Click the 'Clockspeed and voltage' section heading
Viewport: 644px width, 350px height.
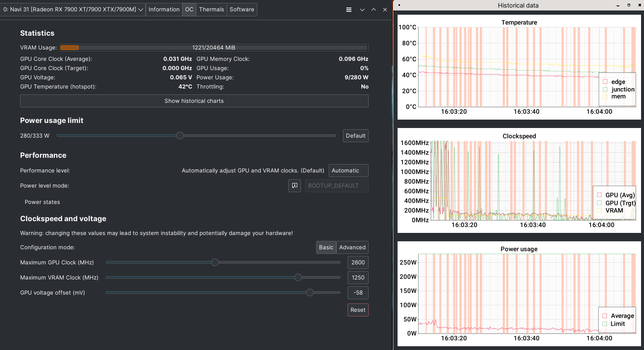(x=63, y=219)
